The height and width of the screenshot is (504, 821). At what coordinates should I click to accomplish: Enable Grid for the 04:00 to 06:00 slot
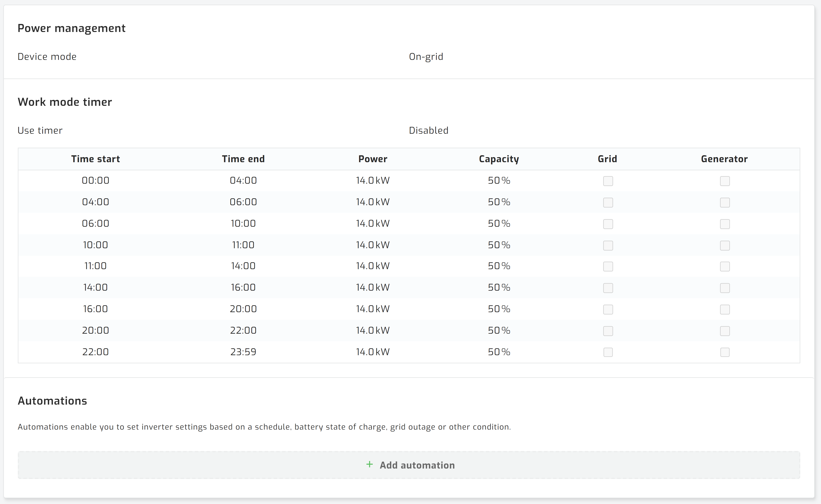click(608, 202)
